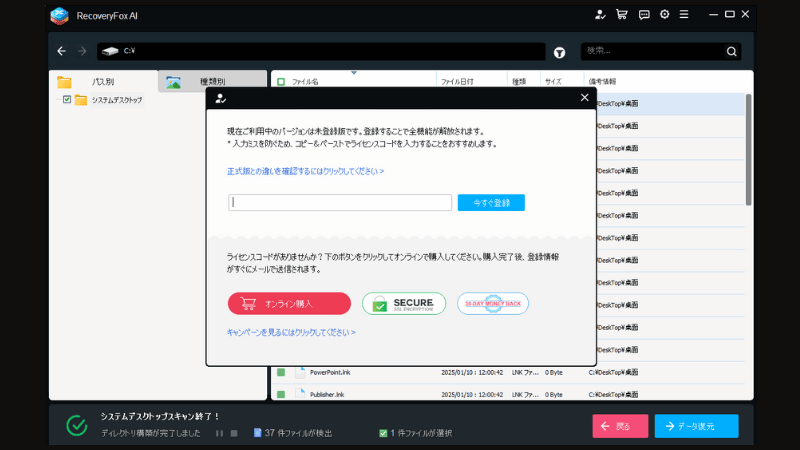Screen dimensions: 800x450
Task: Click the 37 件ファイルが検出 status text
Action: click(x=298, y=433)
